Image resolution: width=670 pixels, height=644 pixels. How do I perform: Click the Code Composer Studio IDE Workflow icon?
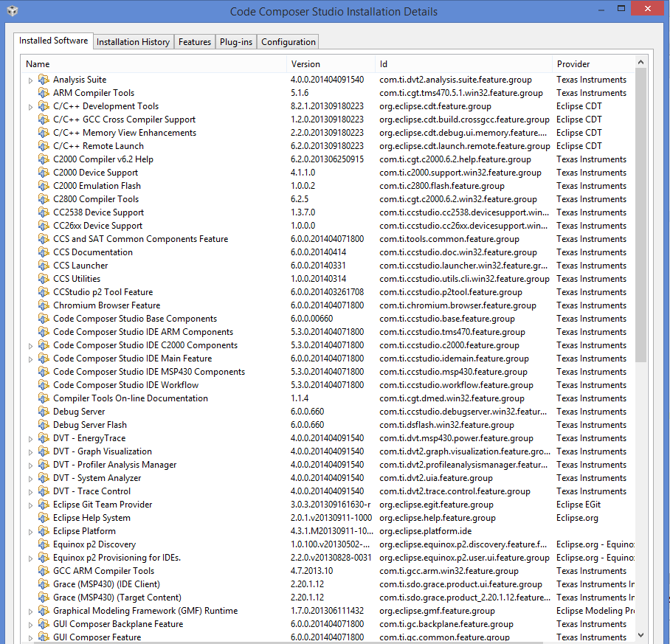coord(44,385)
